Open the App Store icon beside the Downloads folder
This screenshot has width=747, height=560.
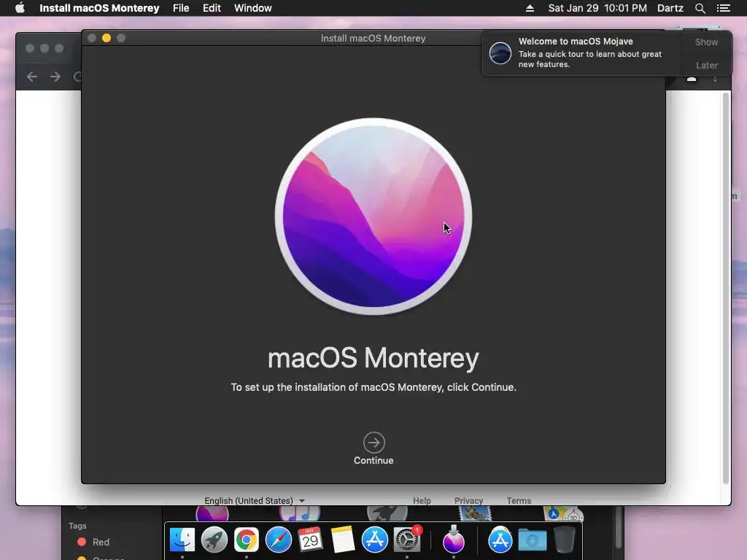(500, 540)
